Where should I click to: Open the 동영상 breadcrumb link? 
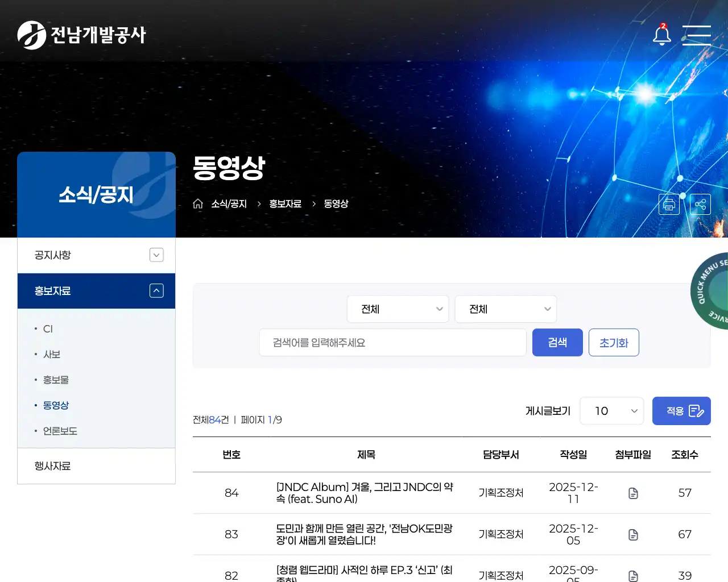(336, 203)
